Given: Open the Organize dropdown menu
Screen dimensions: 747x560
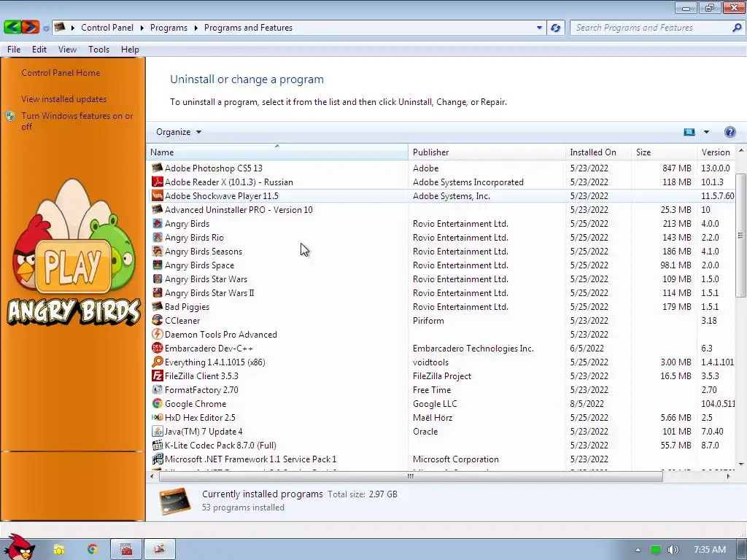Looking at the screenshot, I should (179, 132).
